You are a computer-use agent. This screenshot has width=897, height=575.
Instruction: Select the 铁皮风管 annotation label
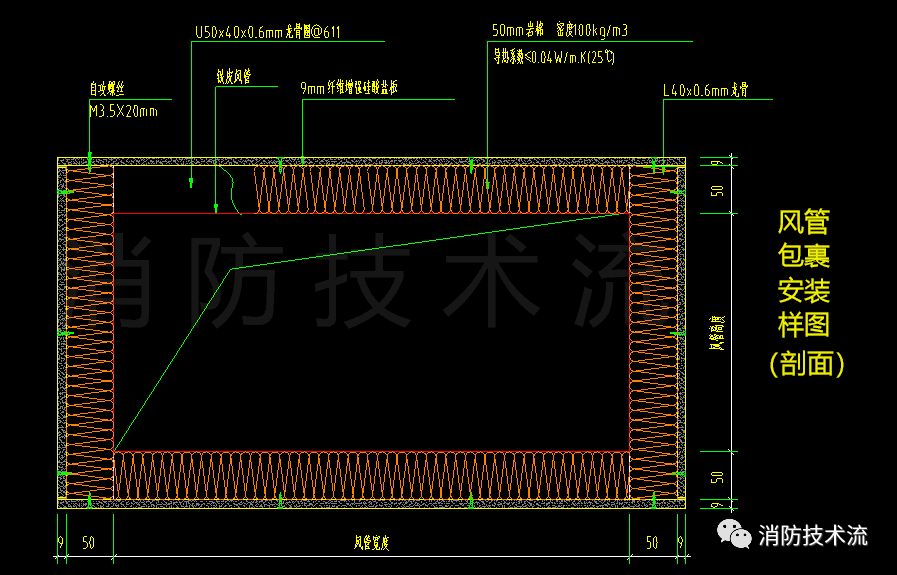233,76
